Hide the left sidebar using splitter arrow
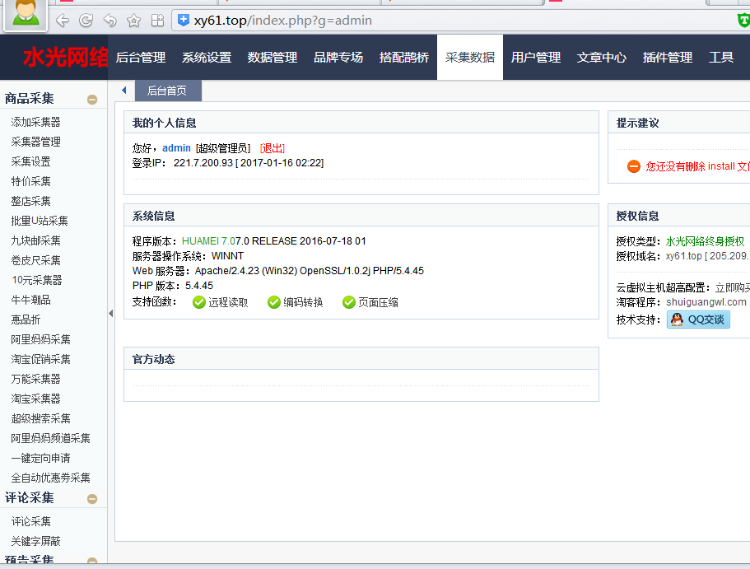This screenshot has width=750, height=569. [111, 313]
